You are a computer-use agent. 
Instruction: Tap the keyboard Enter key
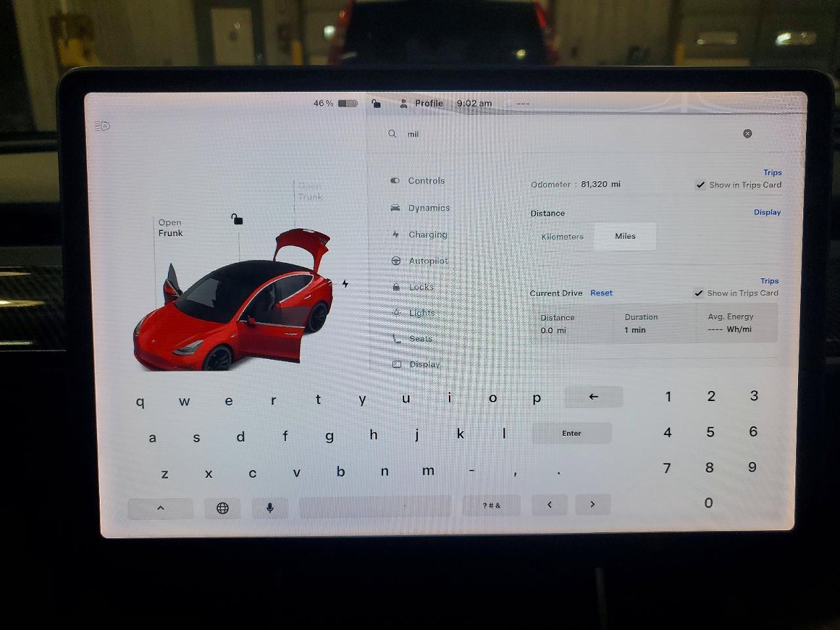pos(572,433)
